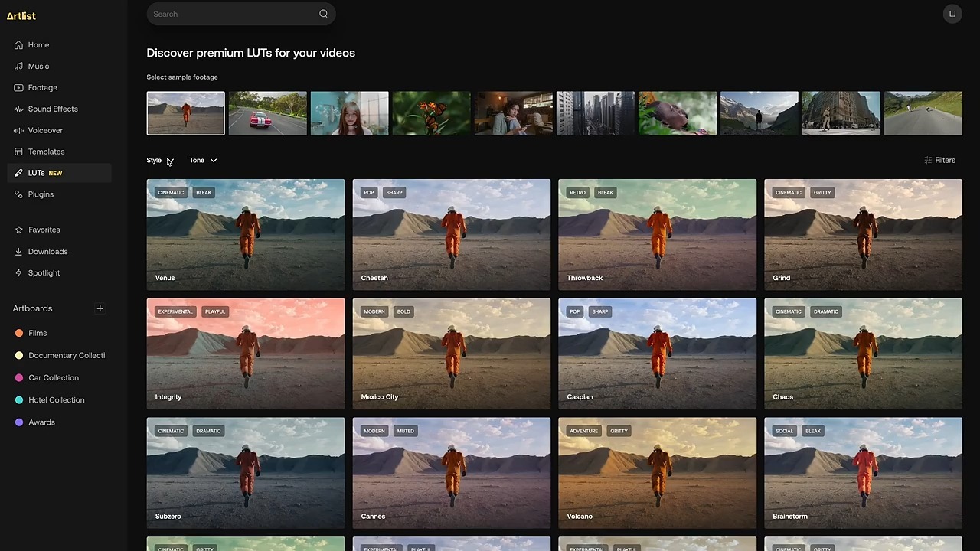This screenshot has height=551, width=980.
Task: Click the Voiceover icon in the sidebar
Action: (18, 130)
